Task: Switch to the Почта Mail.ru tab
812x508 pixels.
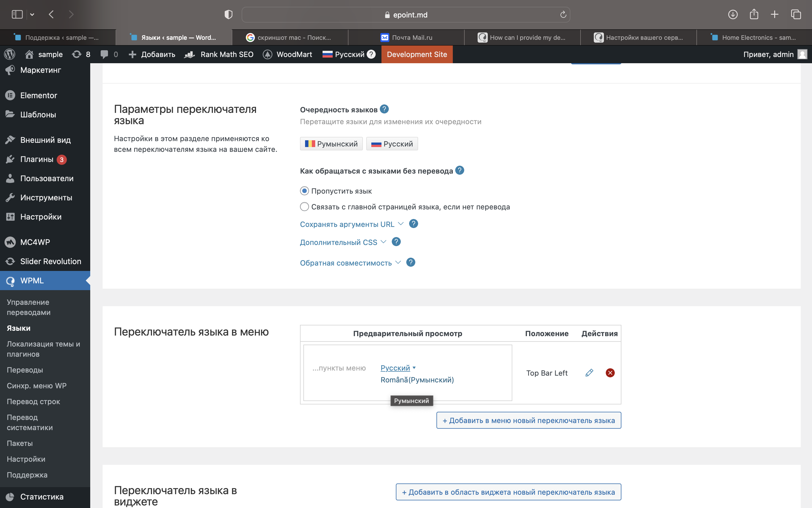Action: pyautogui.click(x=406, y=38)
